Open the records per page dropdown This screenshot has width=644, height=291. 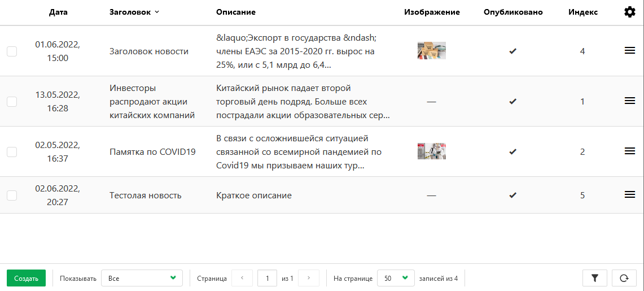[x=395, y=278]
